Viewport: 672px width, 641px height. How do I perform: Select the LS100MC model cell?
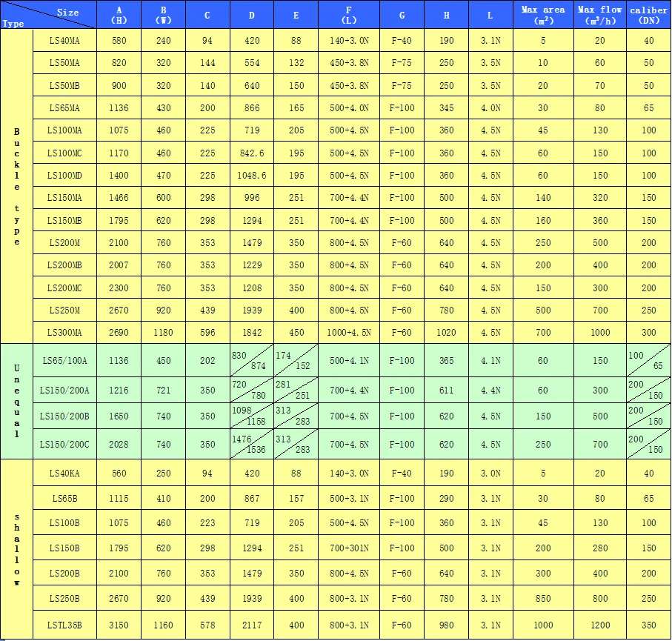tap(64, 153)
